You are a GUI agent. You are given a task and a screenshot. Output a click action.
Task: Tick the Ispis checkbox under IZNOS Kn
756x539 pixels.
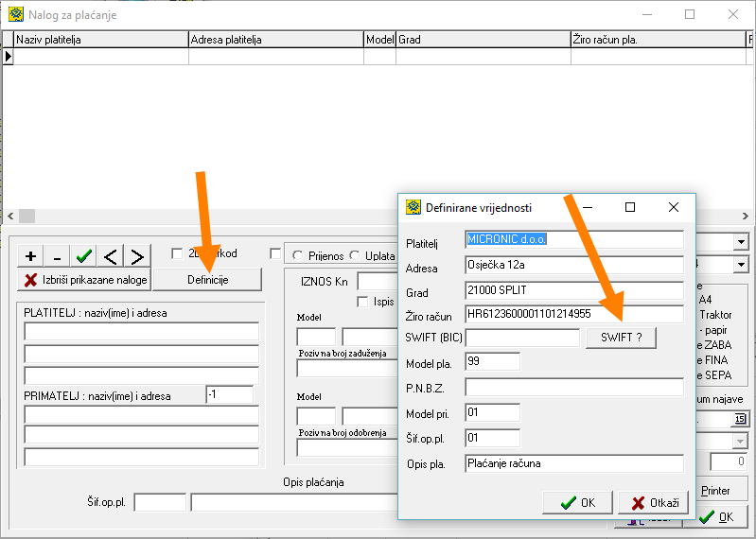coord(362,302)
